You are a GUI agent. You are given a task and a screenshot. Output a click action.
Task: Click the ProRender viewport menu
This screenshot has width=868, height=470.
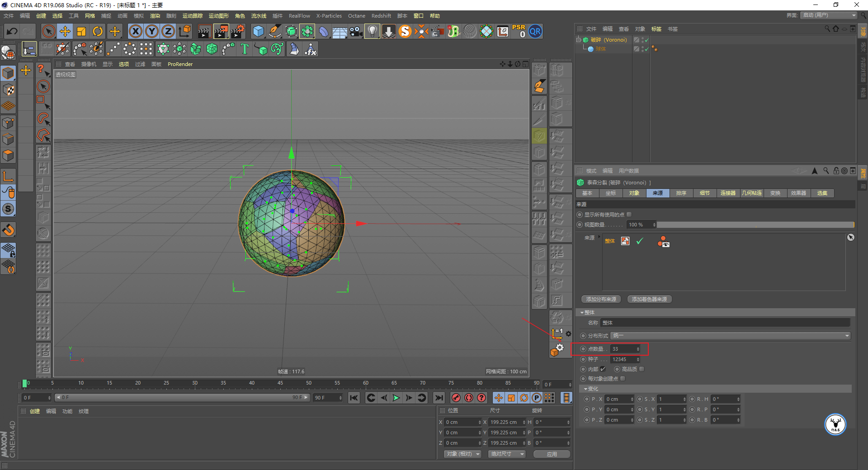tap(180, 64)
